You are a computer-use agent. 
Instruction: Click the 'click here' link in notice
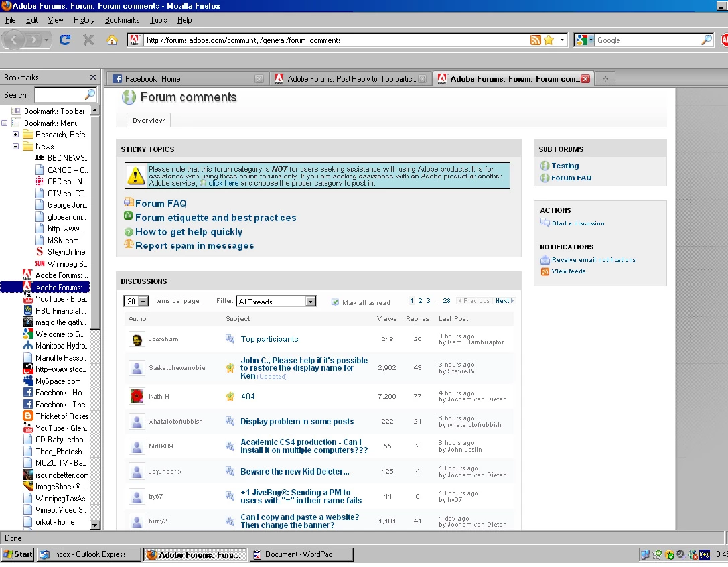(223, 183)
